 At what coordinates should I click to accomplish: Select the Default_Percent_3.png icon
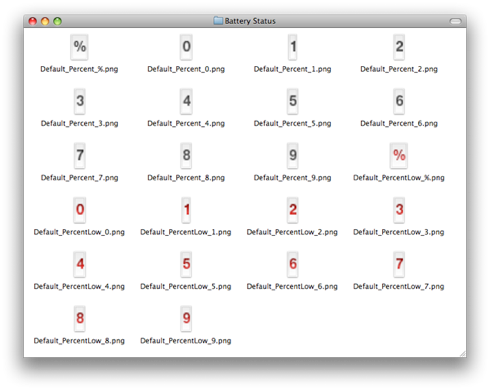pos(80,101)
